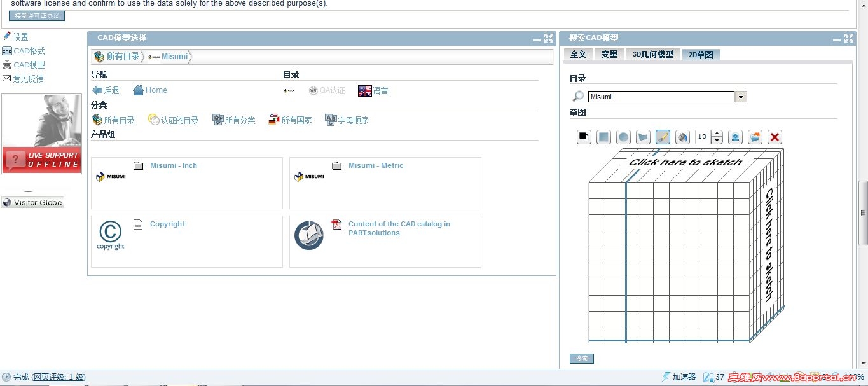
Task: Open the Misumi catalog dropdown arrow
Action: [741, 97]
